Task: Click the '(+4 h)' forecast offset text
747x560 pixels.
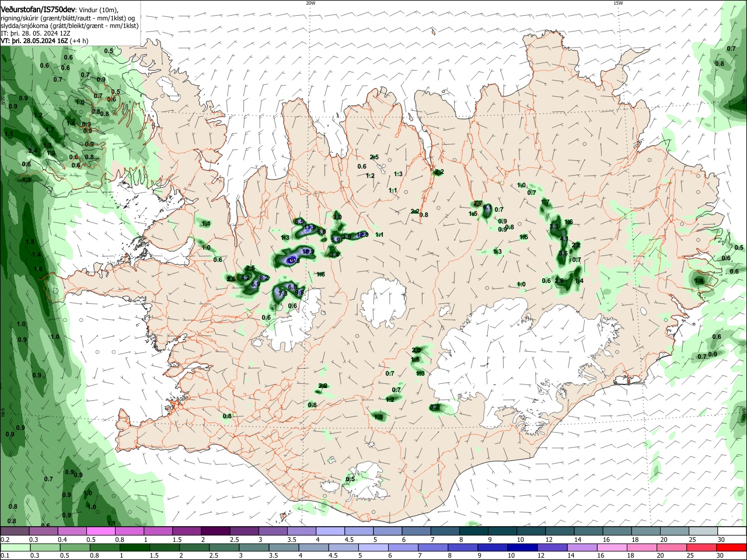Action: point(79,41)
